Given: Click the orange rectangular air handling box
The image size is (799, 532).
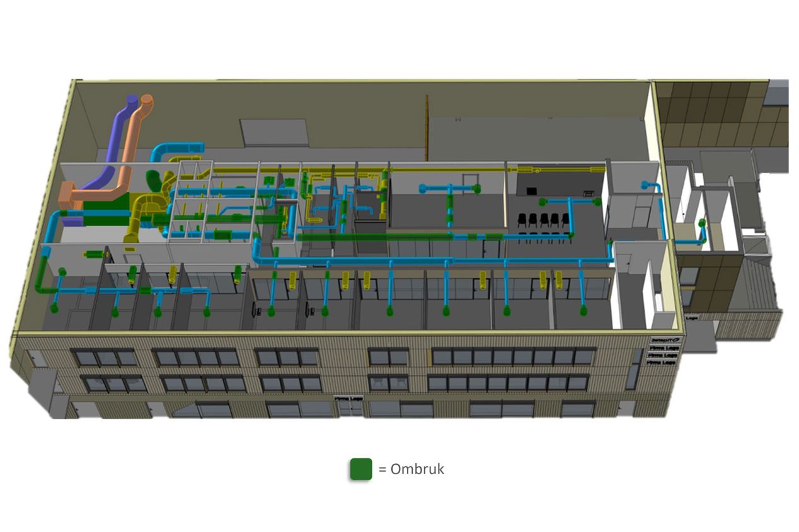Looking at the screenshot, I should click(x=66, y=195).
